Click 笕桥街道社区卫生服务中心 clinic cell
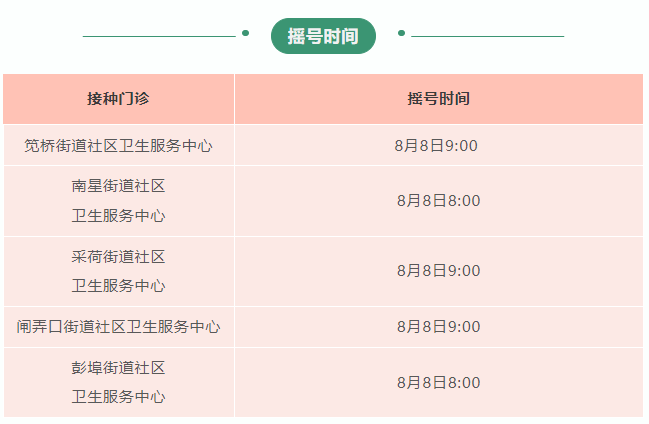The height and width of the screenshot is (424, 649). 118,146
